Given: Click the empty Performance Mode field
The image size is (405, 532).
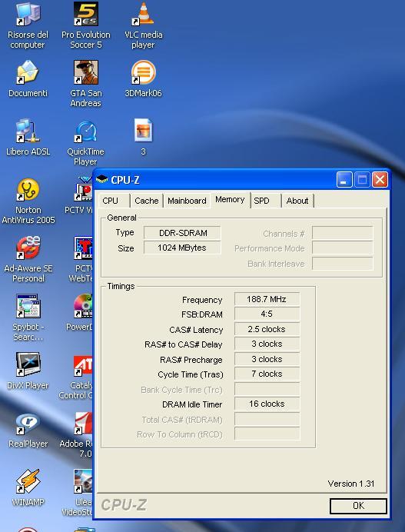Looking at the screenshot, I should (x=343, y=248).
